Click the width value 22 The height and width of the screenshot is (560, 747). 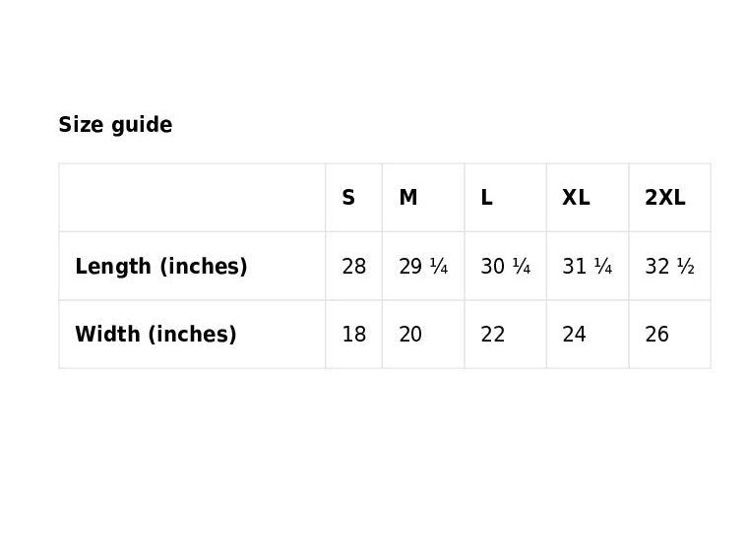click(x=492, y=334)
